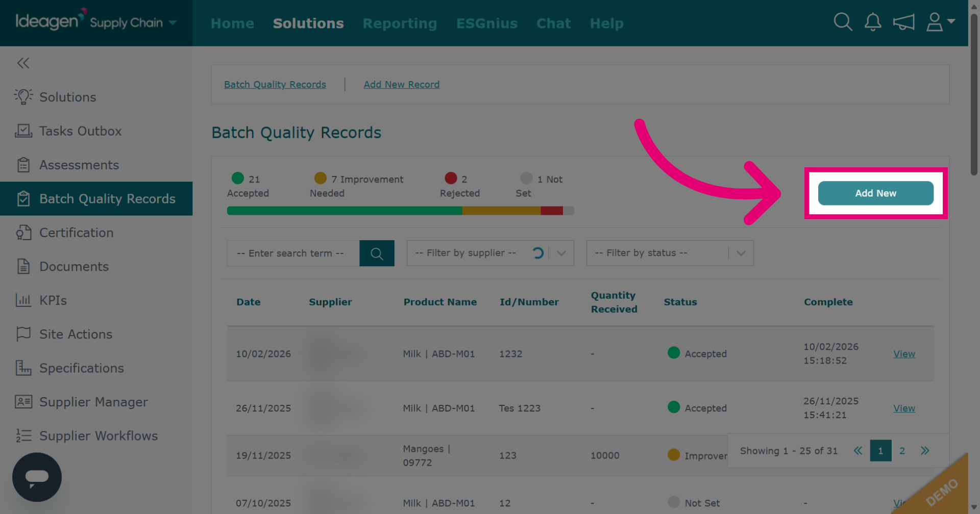Open Help in top navigation

[606, 23]
